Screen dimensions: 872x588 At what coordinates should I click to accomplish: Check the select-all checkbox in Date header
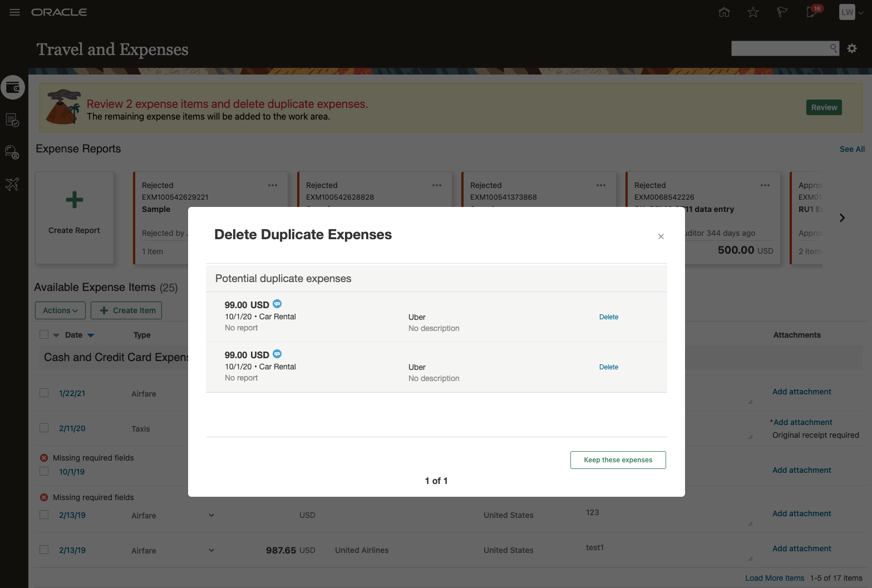(x=44, y=334)
